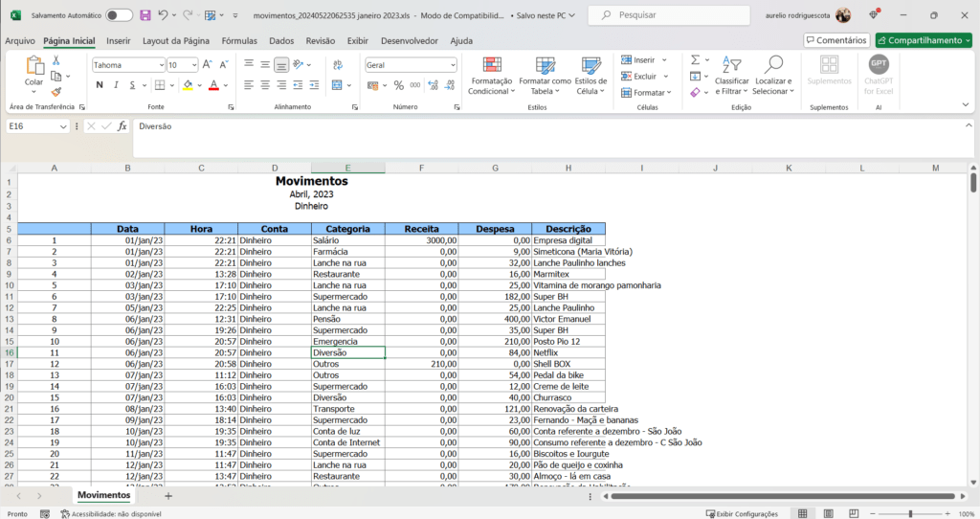Toggle bold N formatting
The width and height of the screenshot is (980, 519).
click(x=100, y=85)
